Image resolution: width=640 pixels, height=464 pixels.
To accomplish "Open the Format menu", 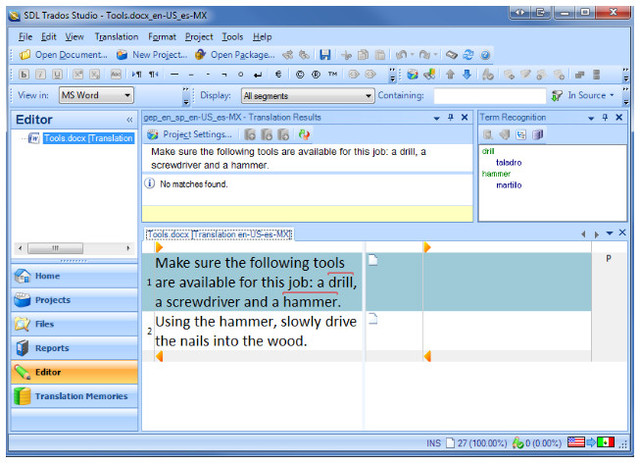I will (x=162, y=37).
